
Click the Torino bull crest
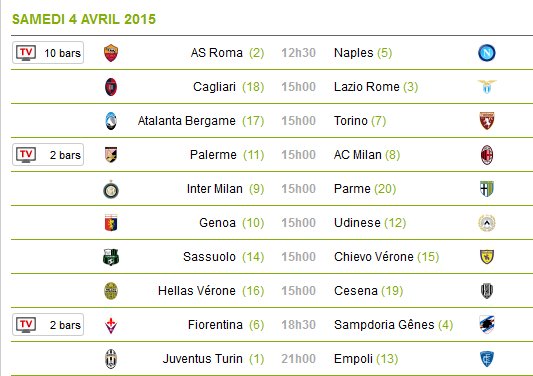point(487,121)
